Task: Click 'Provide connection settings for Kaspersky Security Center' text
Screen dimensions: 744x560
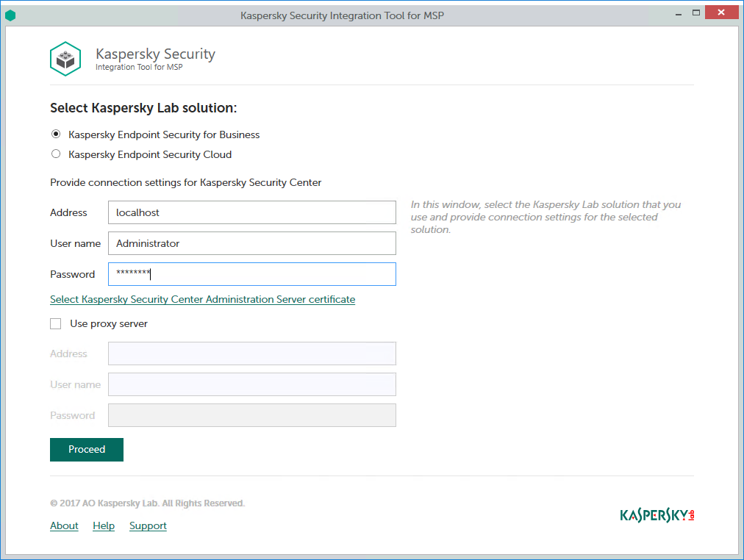Action: (x=185, y=182)
